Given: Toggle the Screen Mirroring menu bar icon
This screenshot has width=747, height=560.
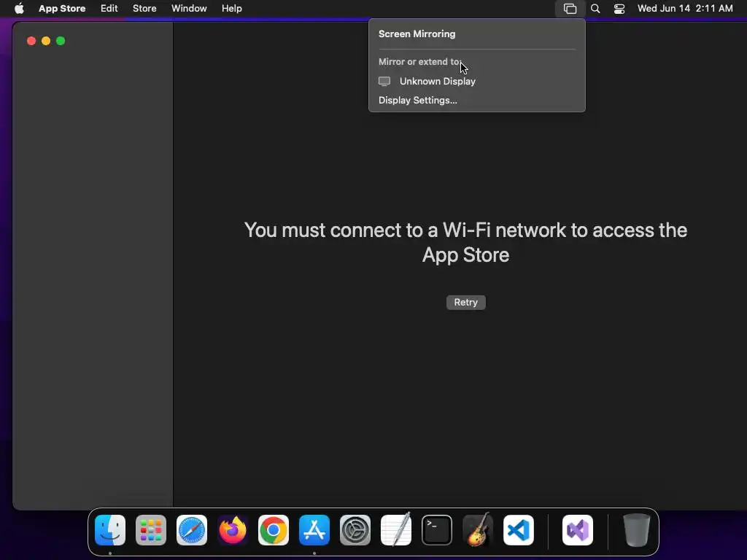Looking at the screenshot, I should point(570,9).
